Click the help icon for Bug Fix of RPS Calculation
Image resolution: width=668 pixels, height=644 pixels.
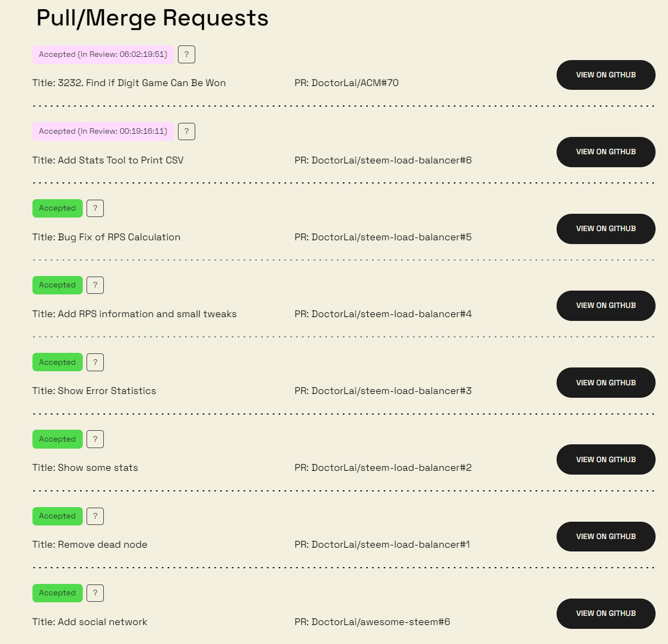click(x=95, y=208)
